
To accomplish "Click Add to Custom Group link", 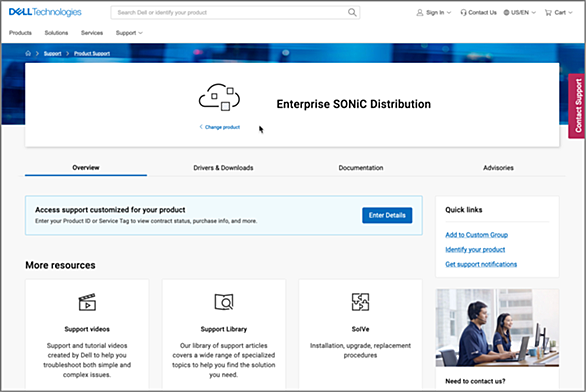I will [476, 235].
